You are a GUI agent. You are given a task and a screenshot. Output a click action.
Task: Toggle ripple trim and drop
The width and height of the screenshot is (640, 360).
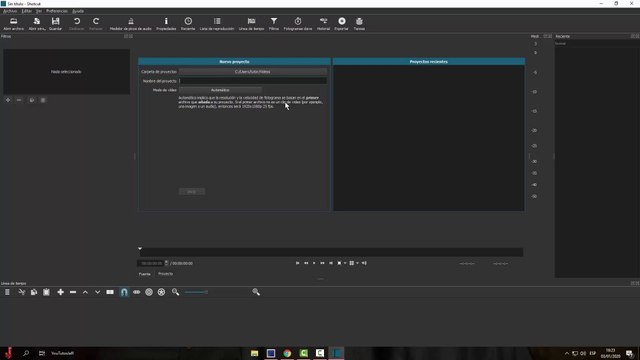[x=149, y=292]
